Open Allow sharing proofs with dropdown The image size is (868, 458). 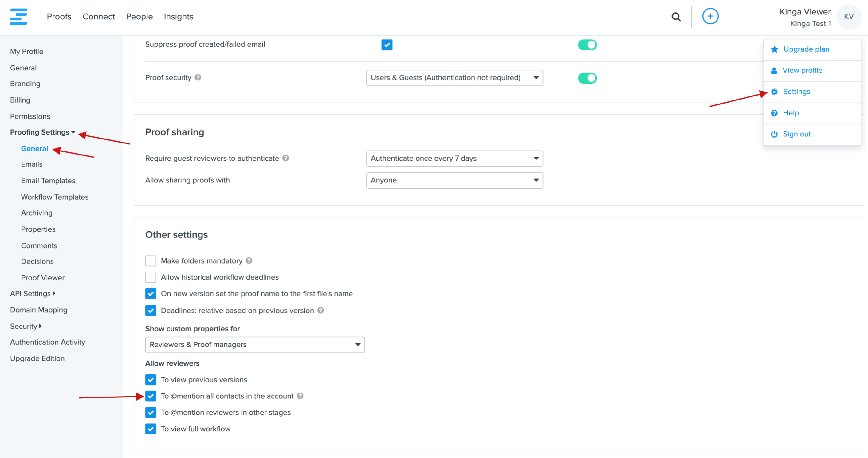pos(454,180)
